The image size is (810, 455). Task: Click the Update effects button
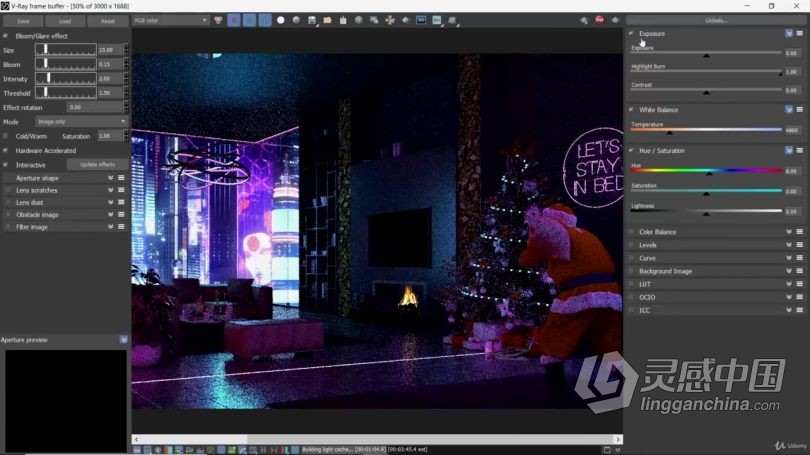tap(98, 165)
